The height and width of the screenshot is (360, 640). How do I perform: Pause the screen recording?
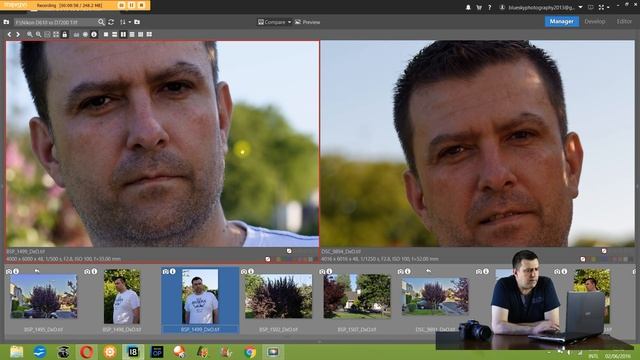(x=131, y=5)
